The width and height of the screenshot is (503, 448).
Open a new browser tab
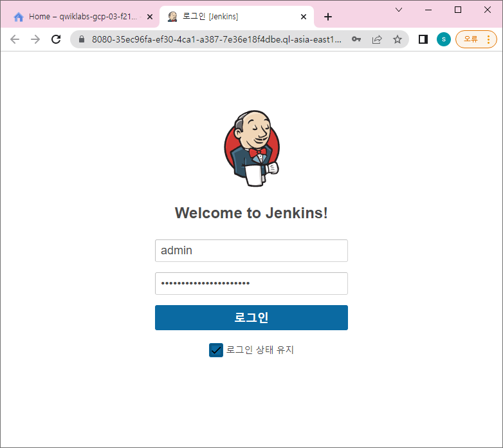[x=328, y=17]
